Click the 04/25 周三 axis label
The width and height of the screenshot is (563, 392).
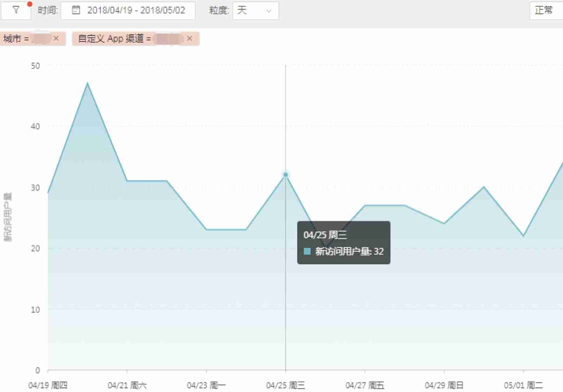click(285, 385)
